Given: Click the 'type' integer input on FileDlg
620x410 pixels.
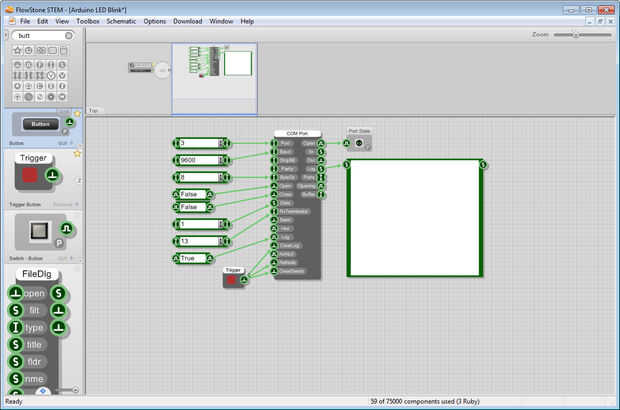Looking at the screenshot, I should [16, 327].
